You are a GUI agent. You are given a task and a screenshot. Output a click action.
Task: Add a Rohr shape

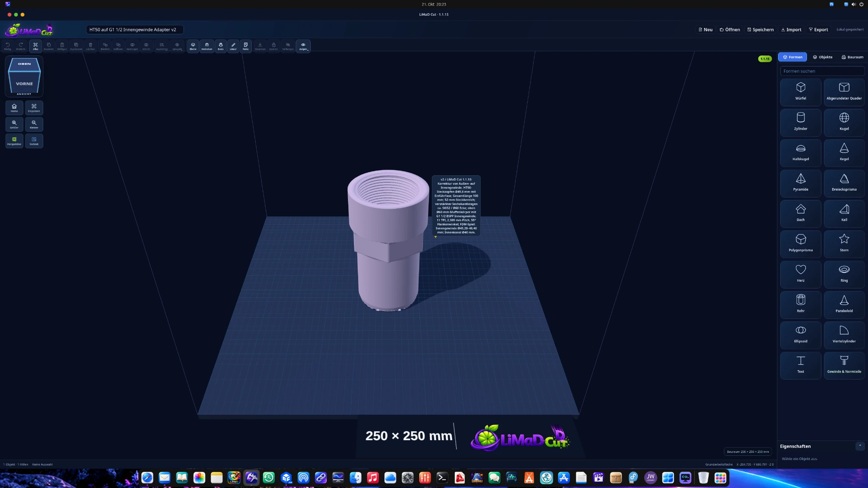click(x=801, y=305)
